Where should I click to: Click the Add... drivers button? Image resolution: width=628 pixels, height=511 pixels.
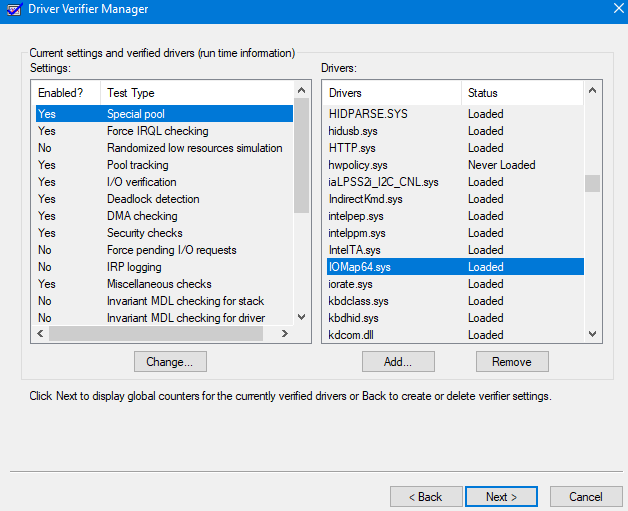coord(398,362)
